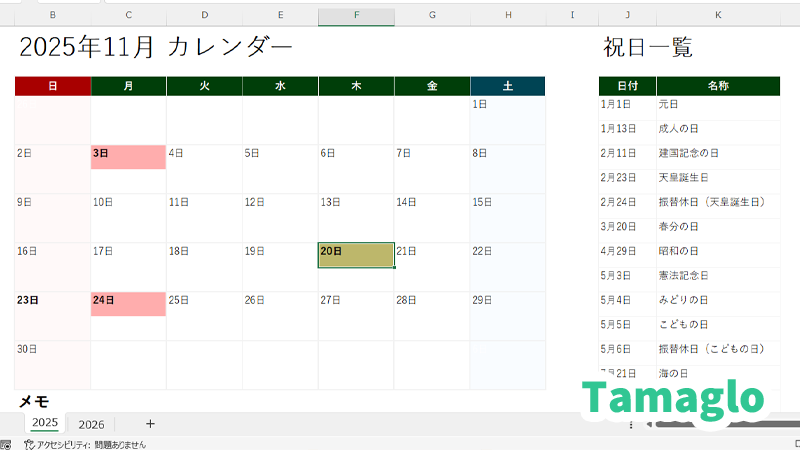
Task: Select column K header
Action: (x=718, y=16)
